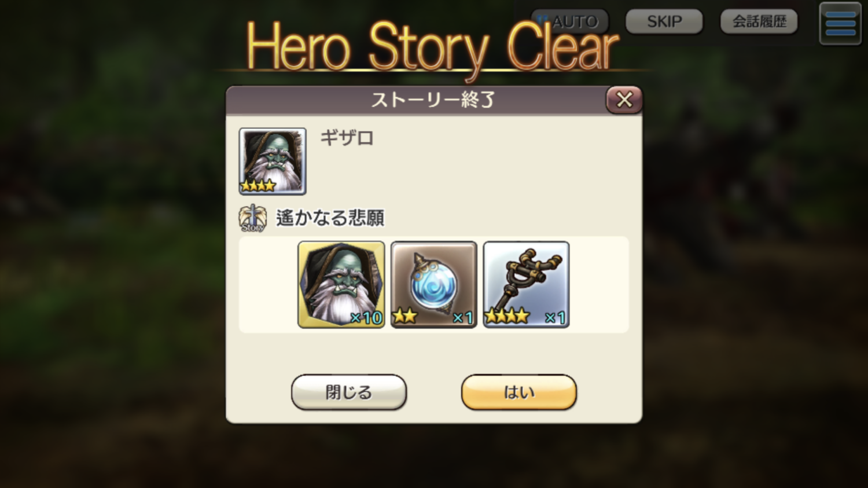
Task: Tap the star rating on ギザロ portrait
Action: pos(258,186)
